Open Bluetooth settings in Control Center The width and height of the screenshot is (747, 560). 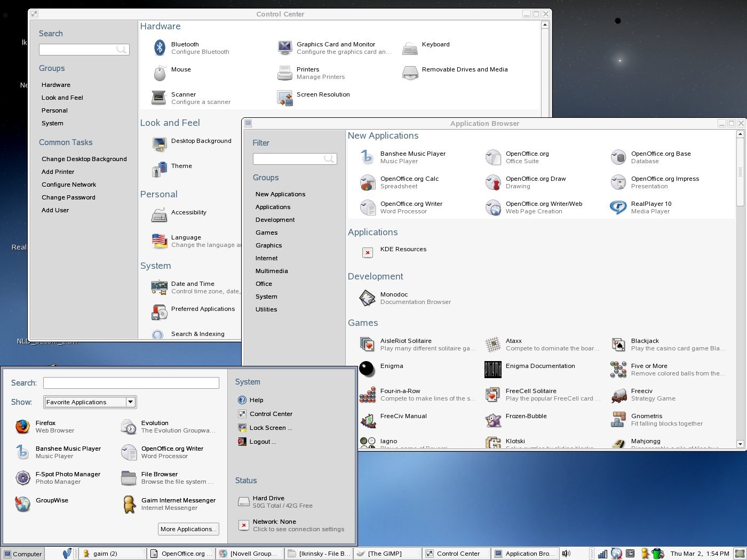coord(160,48)
